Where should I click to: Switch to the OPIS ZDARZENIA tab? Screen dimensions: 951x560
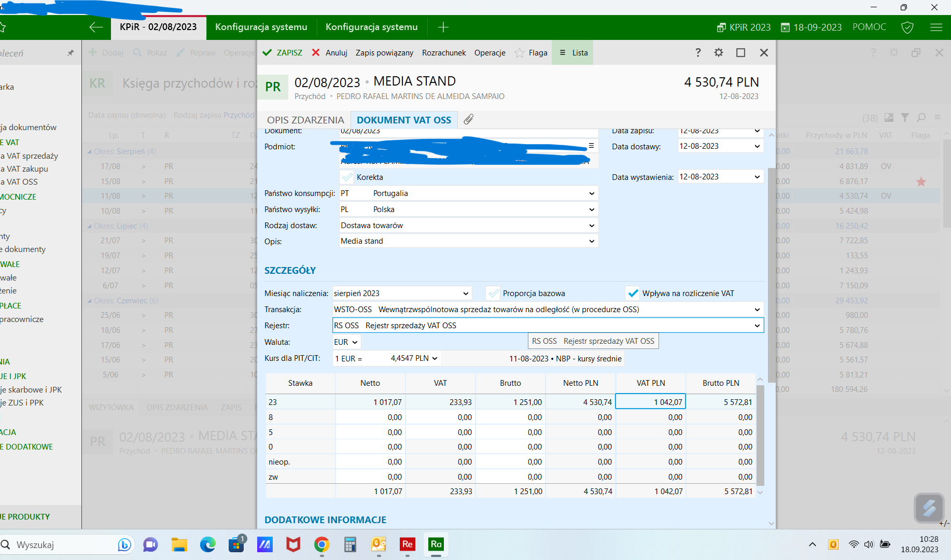[305, 120]
